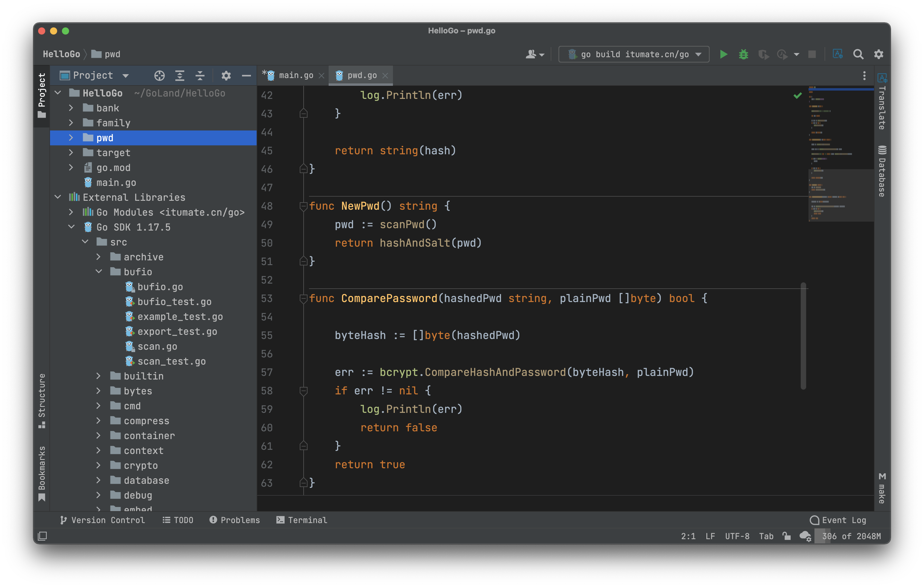
Task: Collapse the bufio folder
Action: point(99,272)
